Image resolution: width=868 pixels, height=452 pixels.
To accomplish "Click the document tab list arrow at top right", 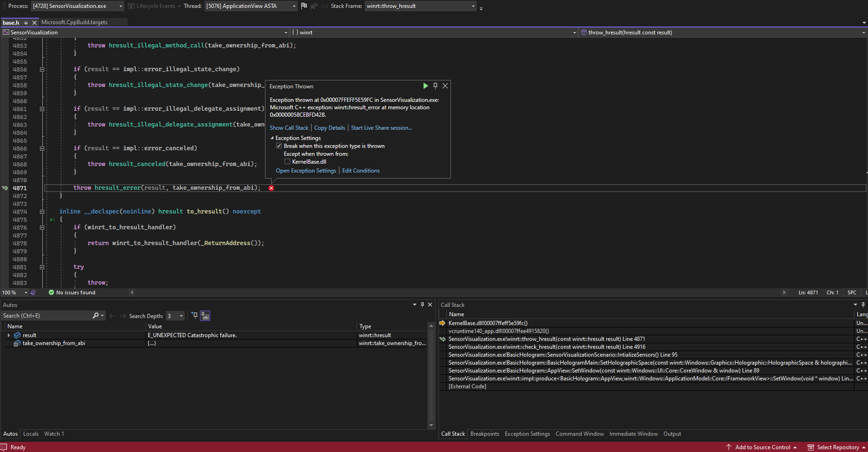I will coord(864,23).
